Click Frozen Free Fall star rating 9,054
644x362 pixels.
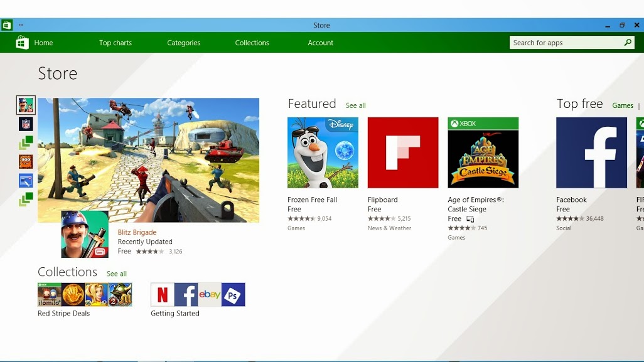click(309, 219)
